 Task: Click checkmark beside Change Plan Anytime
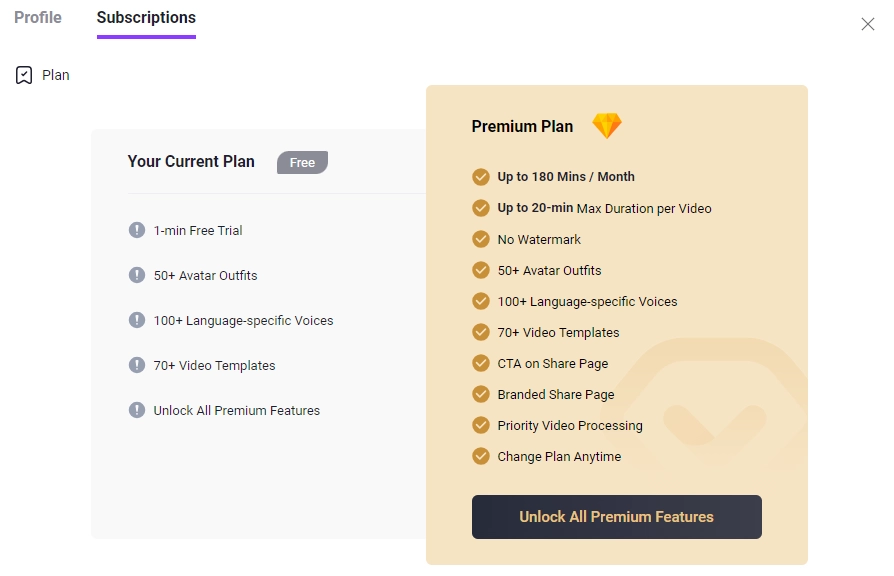(x=481, y=456)
